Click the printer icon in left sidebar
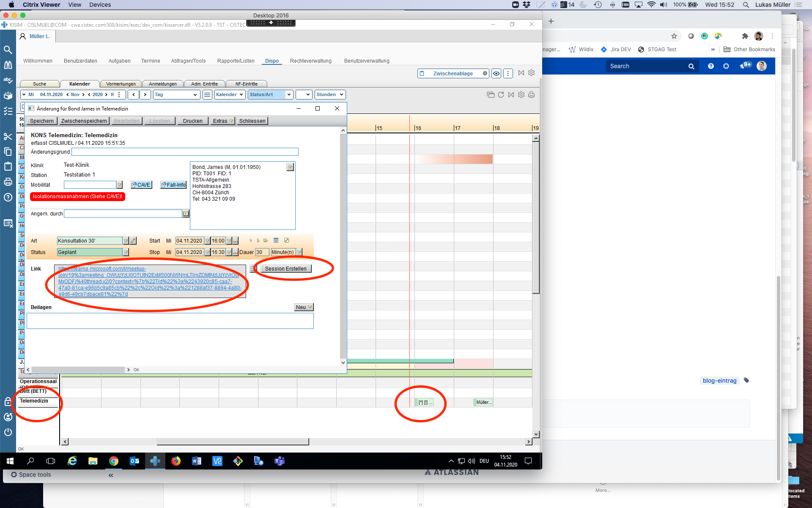 click(8, 182)
